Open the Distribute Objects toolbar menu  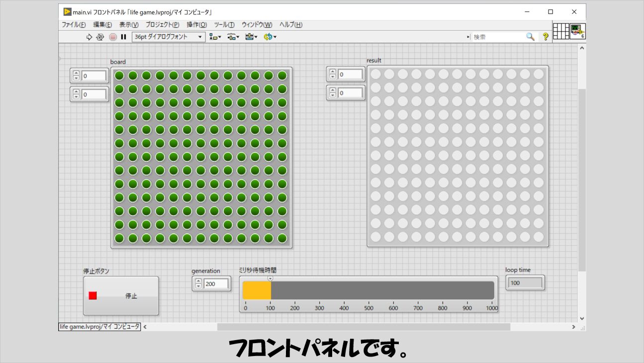click(233, 37)
